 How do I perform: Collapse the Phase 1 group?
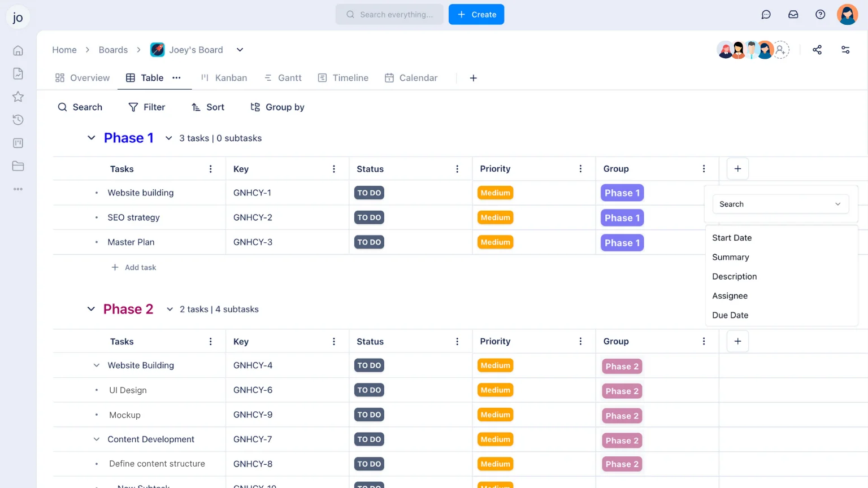pos(91,138)
